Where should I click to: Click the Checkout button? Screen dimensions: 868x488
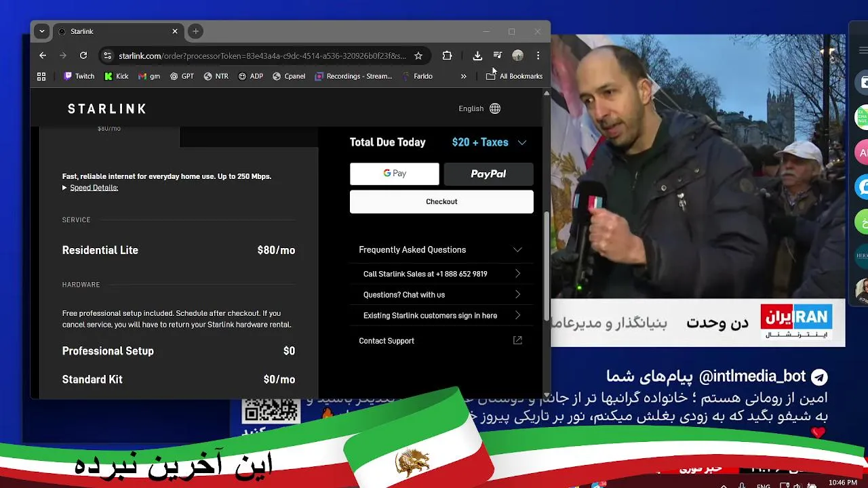[x=441, y=202]
